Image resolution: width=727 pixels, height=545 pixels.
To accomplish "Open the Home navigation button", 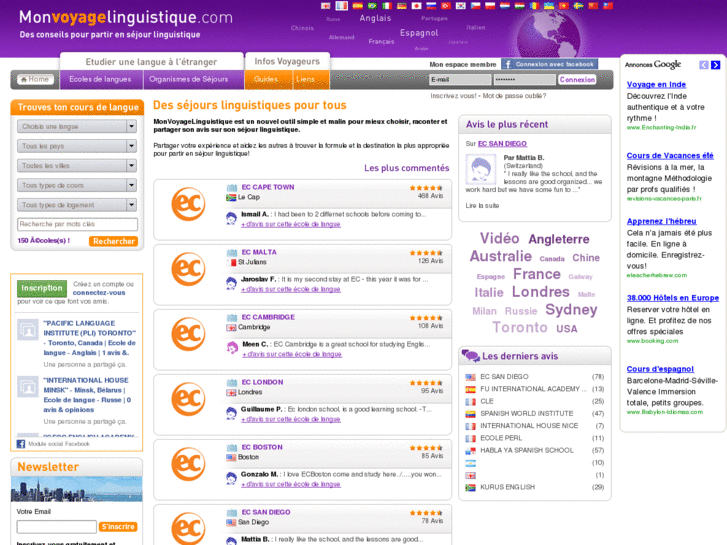I will point(35,79).
